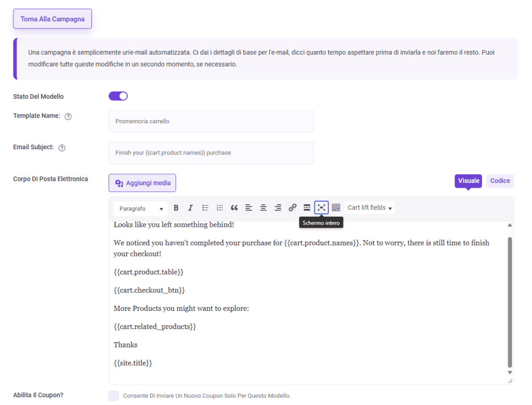Switch to the Visuale editor tab
This screenshot has height=405, width=532.
pos(468,181)
